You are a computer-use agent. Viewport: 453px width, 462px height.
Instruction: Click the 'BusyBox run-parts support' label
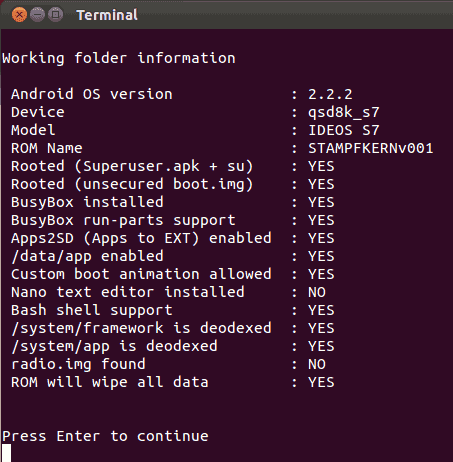tap(123, 220)
